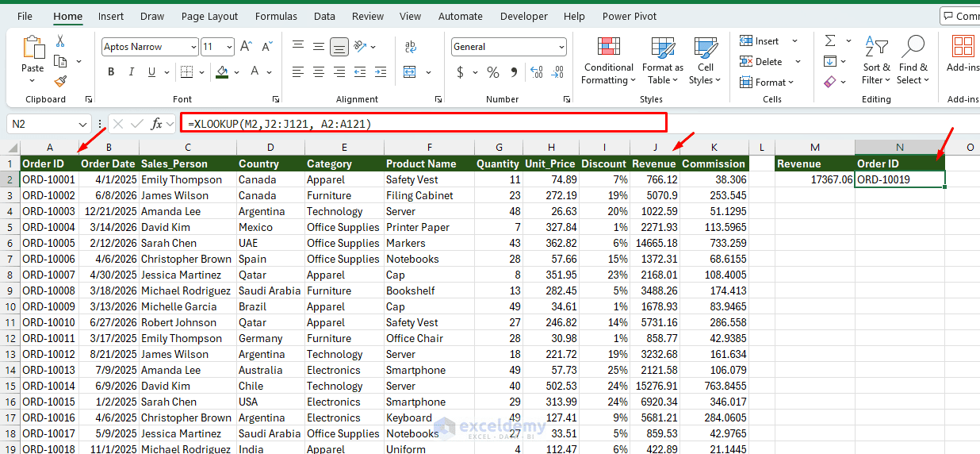Open the font size 11 dropdown
This screenshot has height=454, width=980.
pos(229,47)
